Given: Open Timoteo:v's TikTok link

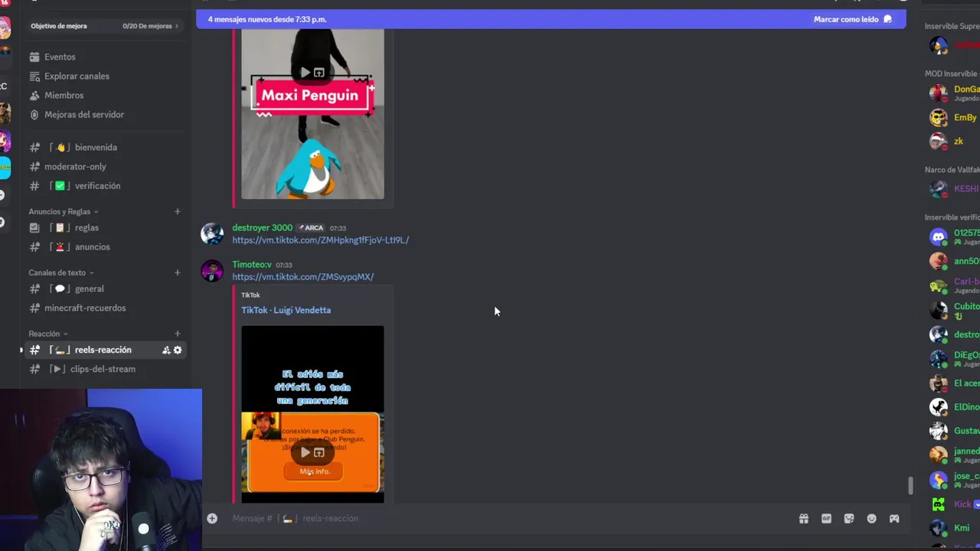Looking at the screenshot, I should click(x=302, y=277).
